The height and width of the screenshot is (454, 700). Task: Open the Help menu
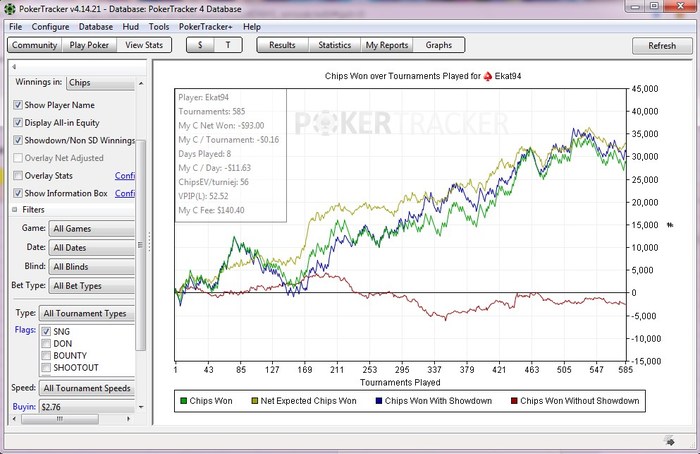pyautogui.click(x=252, y=27)
